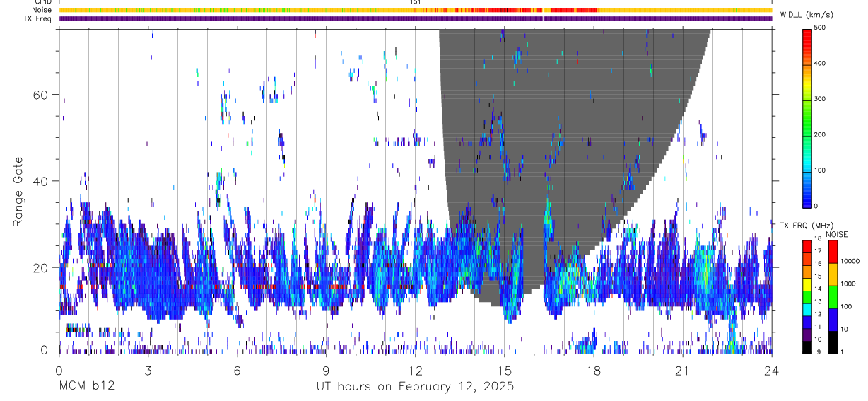Pick the red top swatch in NOISE legend
The width and height of the screenshot is (868, 401).
tap(833, 251)
